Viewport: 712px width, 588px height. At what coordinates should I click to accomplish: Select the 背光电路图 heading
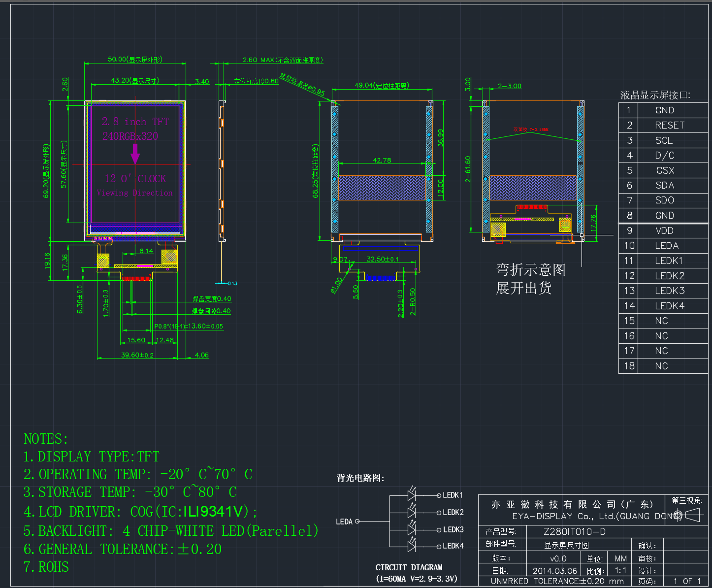tap(360, 478)
